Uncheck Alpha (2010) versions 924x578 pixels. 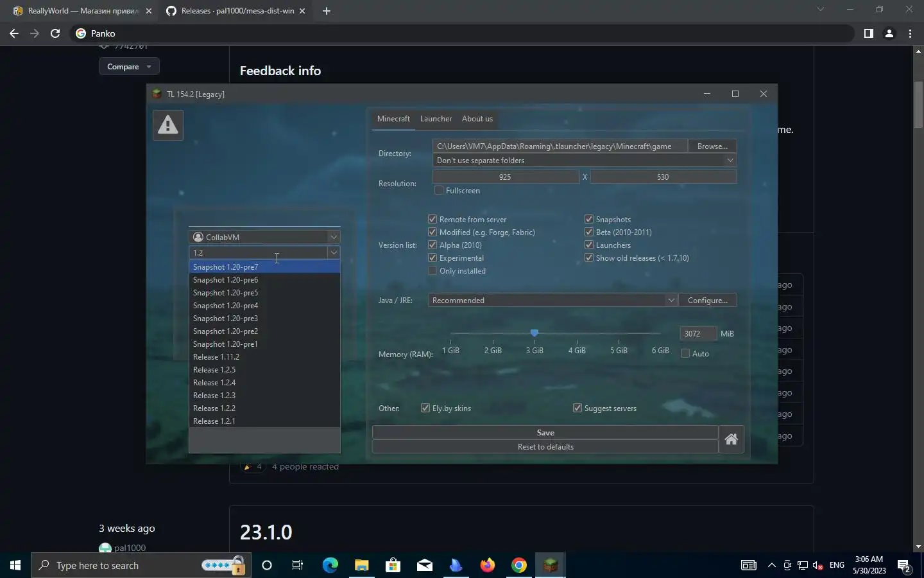coord(432,245)
